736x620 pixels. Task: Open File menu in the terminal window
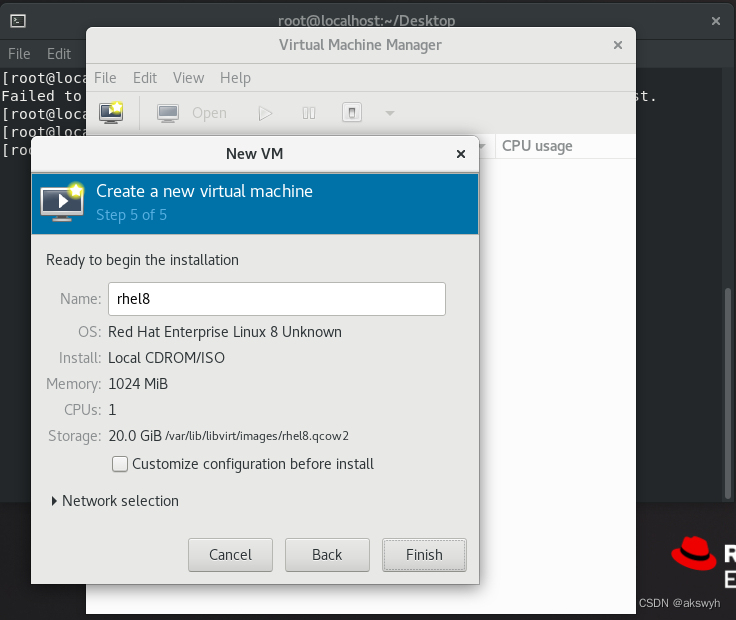click(19, 54)
